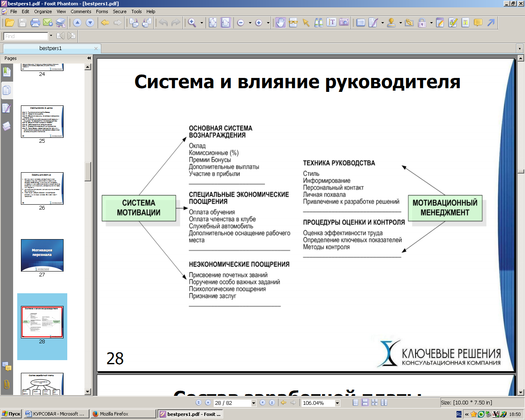This screenshot has width=525, height=420.
Task: Open the page number 28 / 82 dropdown
Action: pyautogui.click(x=253, y=403)
